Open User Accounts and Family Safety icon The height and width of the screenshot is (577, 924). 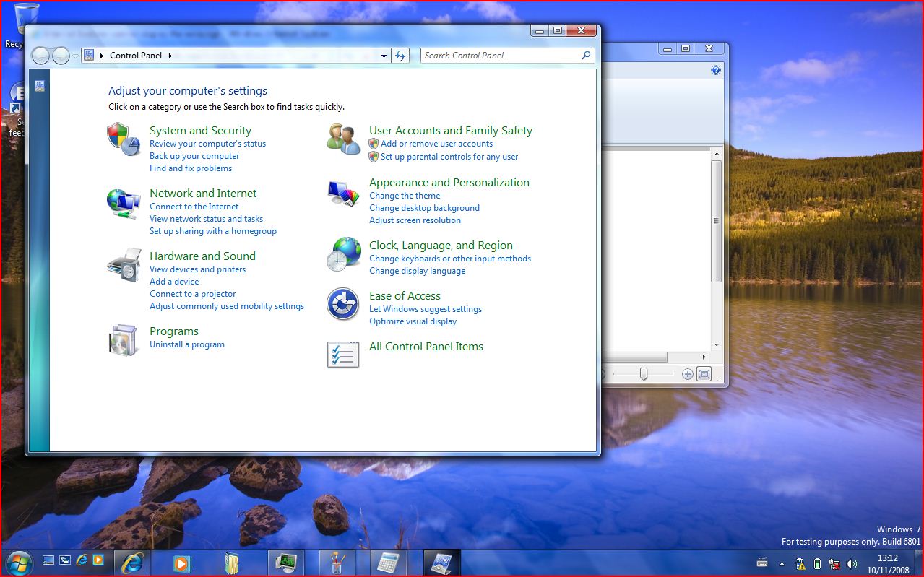point(343,139)
